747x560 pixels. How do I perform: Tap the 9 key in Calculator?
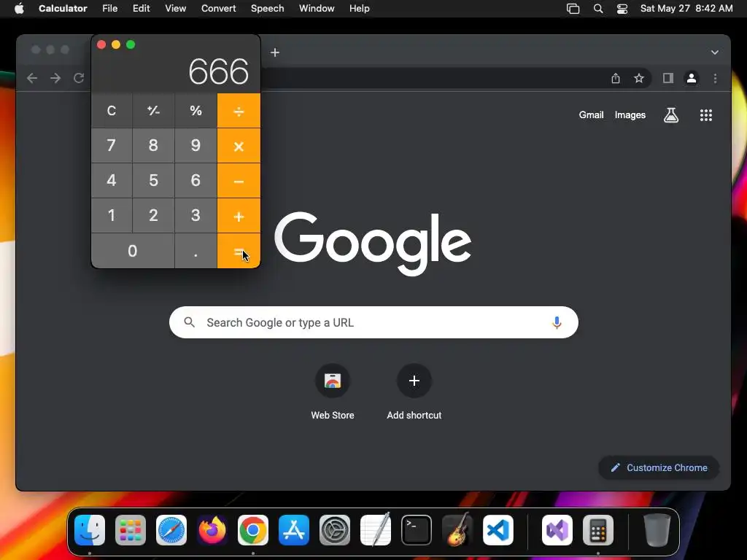point(196,146)
